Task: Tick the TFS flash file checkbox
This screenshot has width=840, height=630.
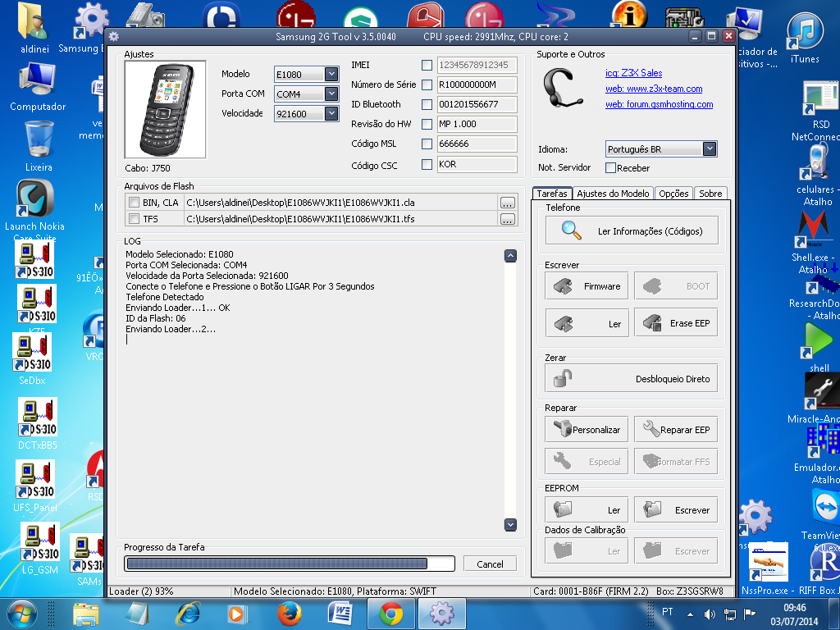Action: 134,218
